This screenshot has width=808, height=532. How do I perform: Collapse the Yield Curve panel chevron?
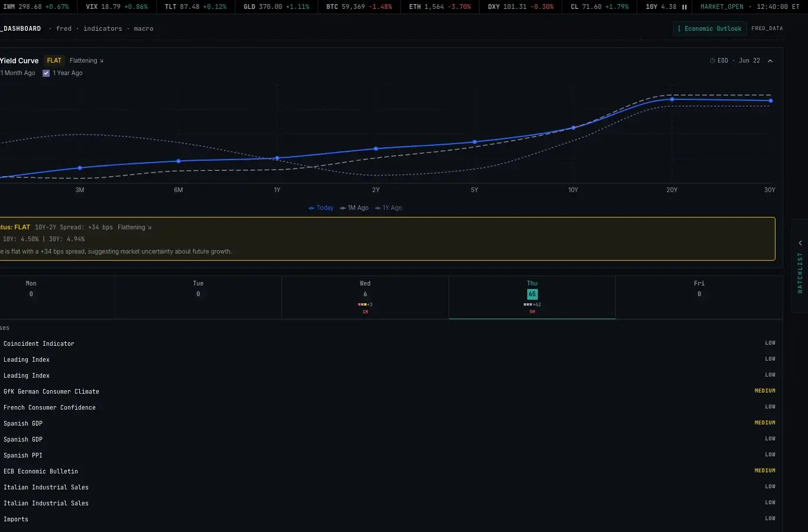click(x=770, y=61)
